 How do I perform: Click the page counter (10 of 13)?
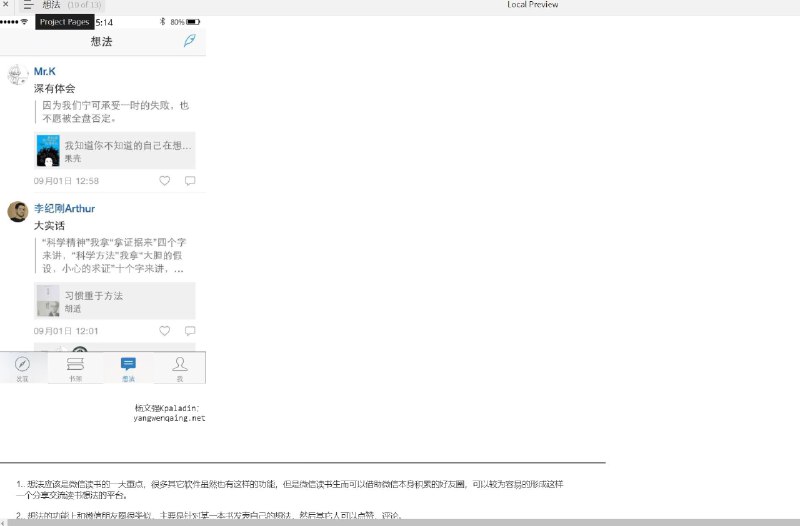(x=85, y=5)
